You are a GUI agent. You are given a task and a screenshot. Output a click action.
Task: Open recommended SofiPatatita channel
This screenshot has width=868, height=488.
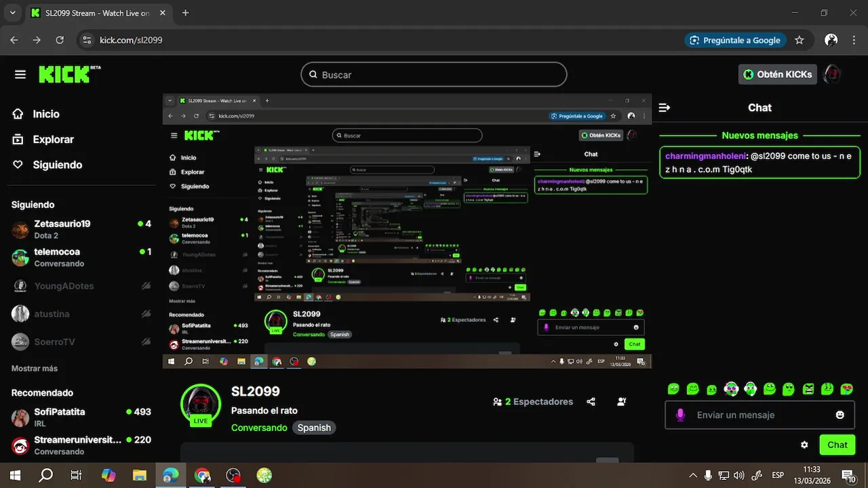tap(81, 418)
